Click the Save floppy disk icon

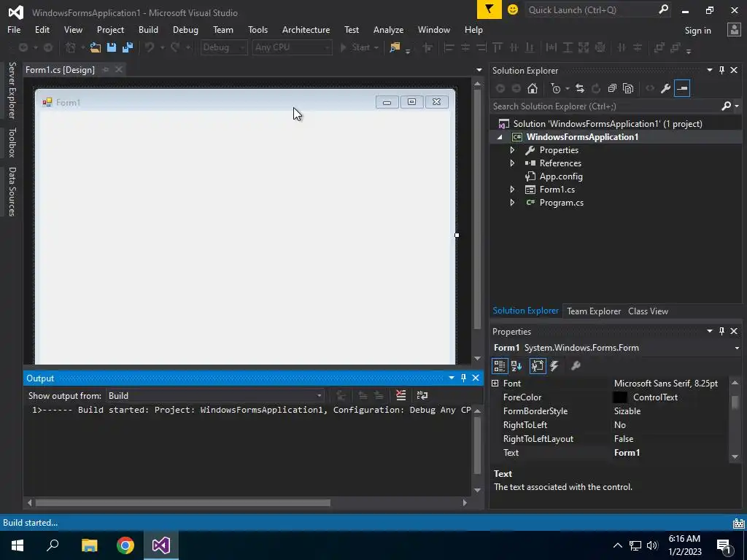click(112, 47)
